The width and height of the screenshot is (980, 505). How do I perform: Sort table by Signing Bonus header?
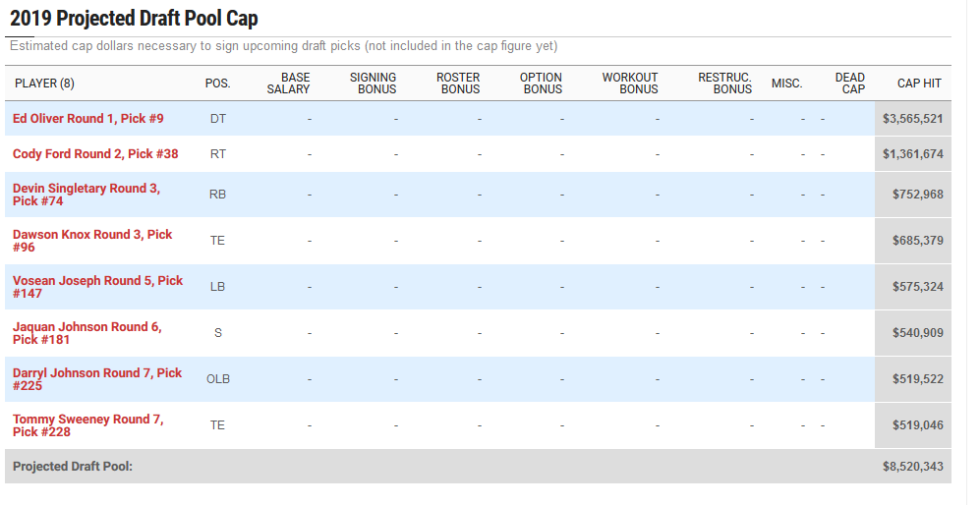coord(374,84)
